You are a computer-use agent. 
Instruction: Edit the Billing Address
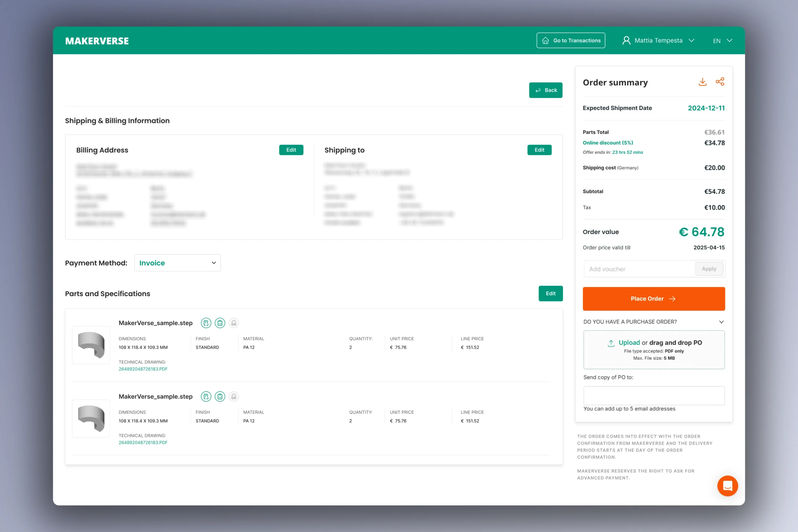tap(291, 150)
